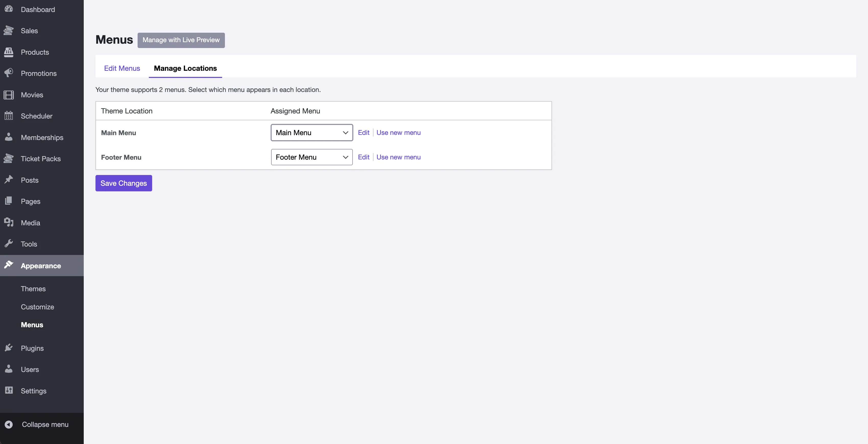Open the Ticket Packs sidebar label
The height and width of the screenshot is (444, 868).
(x=41, y=158)
